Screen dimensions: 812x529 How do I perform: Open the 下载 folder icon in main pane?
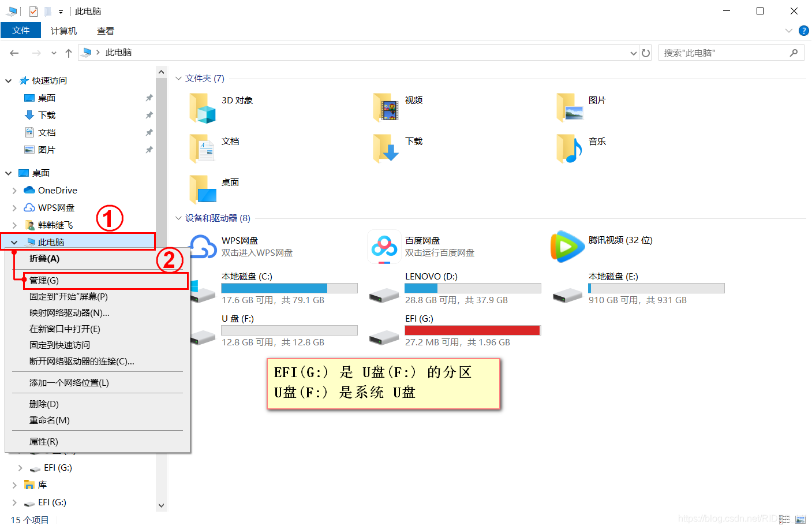click(x=386, y=149)
